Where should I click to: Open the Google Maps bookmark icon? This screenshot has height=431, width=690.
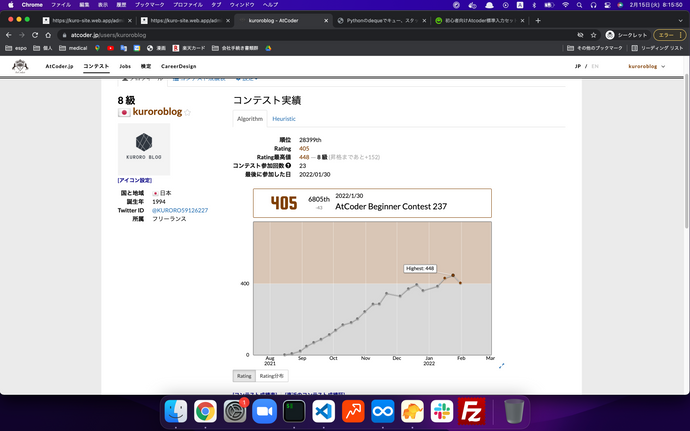click(97, 48)
